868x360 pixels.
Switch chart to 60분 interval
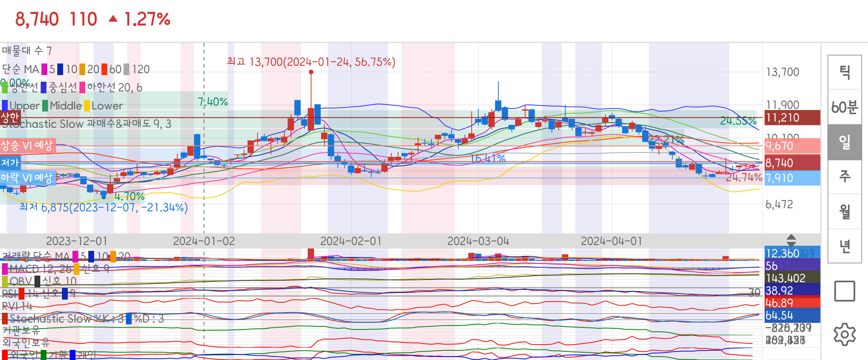pyautogui.click(x=844, y=107)
